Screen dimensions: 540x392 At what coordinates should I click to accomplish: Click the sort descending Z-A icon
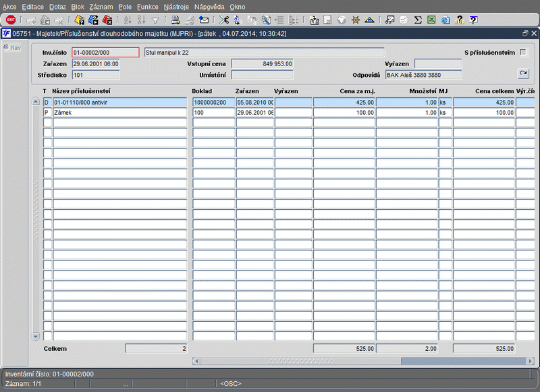(x=142, y=20)
